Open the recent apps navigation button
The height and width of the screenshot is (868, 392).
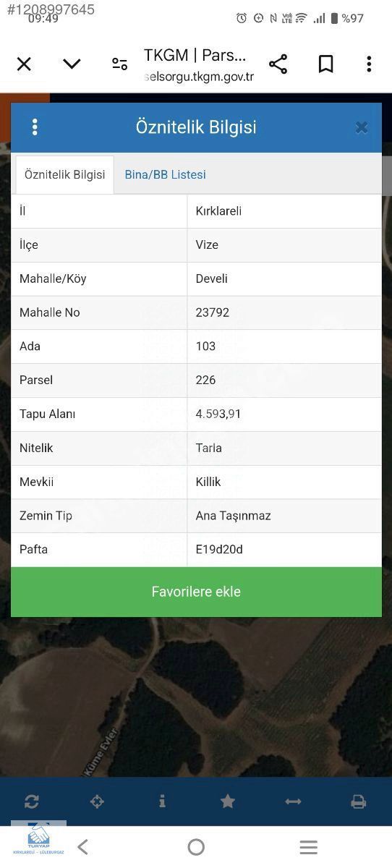click(309, 847)
